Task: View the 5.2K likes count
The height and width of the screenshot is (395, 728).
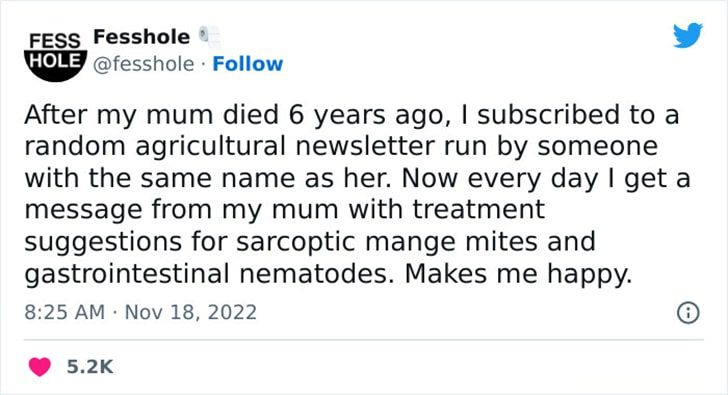Action: point(90,367)
